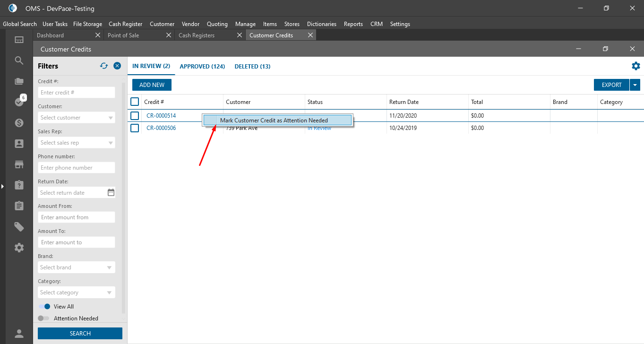Screen dimensions: 644x344
Task: Open the storefront sidebar icon
Action: point(19,164)
